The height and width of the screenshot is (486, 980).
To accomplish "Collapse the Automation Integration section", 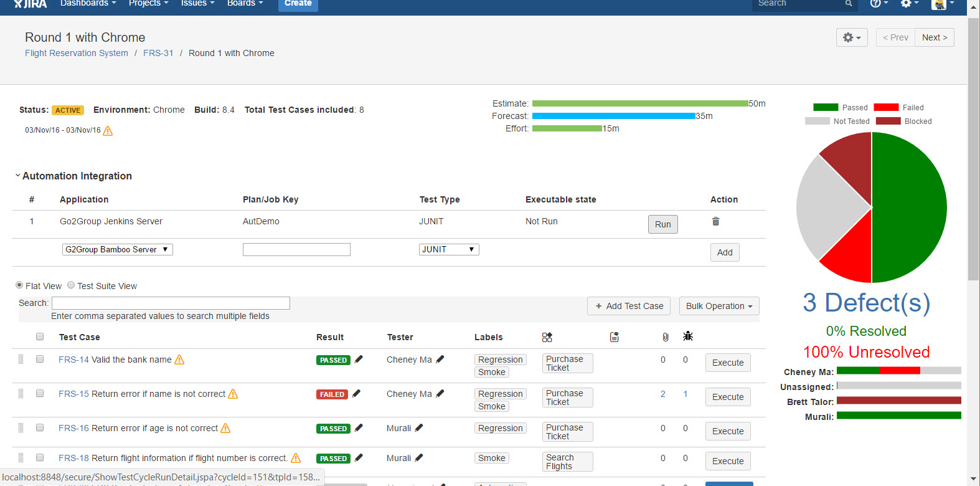I will [17, 176].
